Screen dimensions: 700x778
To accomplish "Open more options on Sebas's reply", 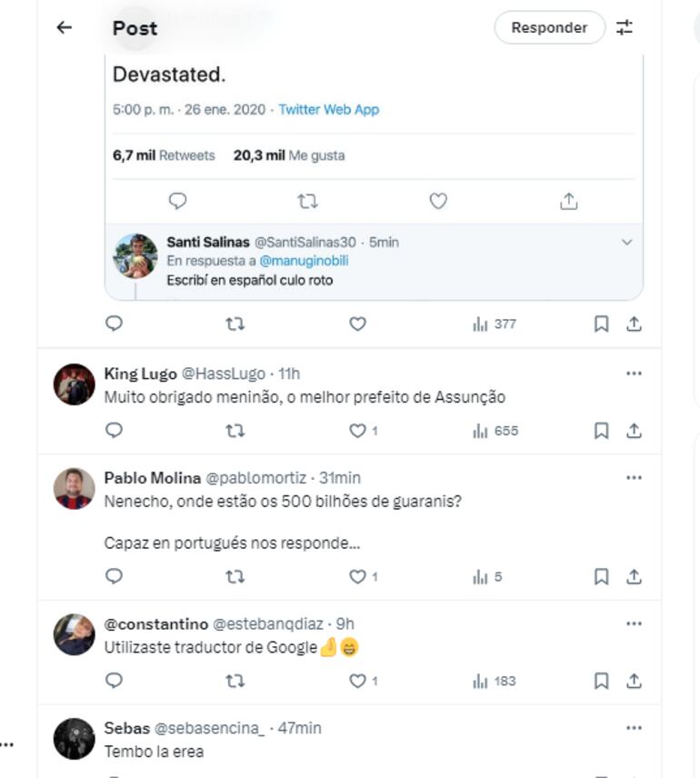I will pos(634,728).
